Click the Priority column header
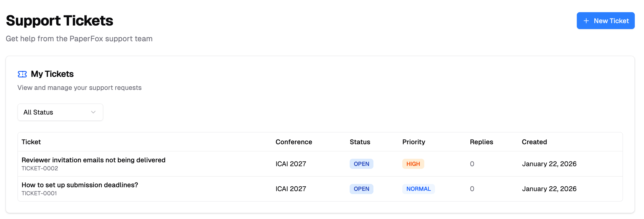 coord(414,142)
